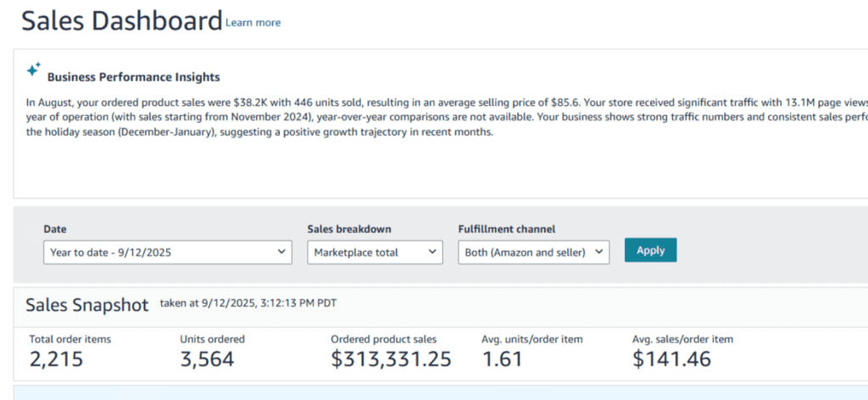The height and width of the screenshot is (400, 868).
Task: Expand the Date dropdown showing Year to date
Action: pos(167,252)
